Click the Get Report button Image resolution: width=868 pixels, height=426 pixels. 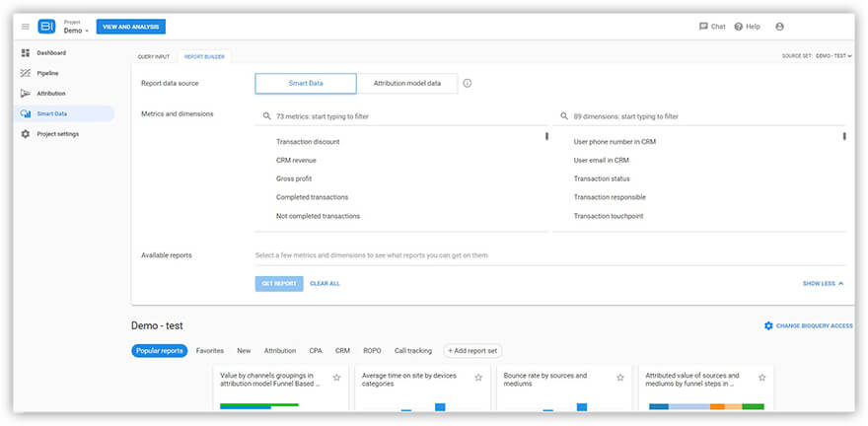coord(279,284)
